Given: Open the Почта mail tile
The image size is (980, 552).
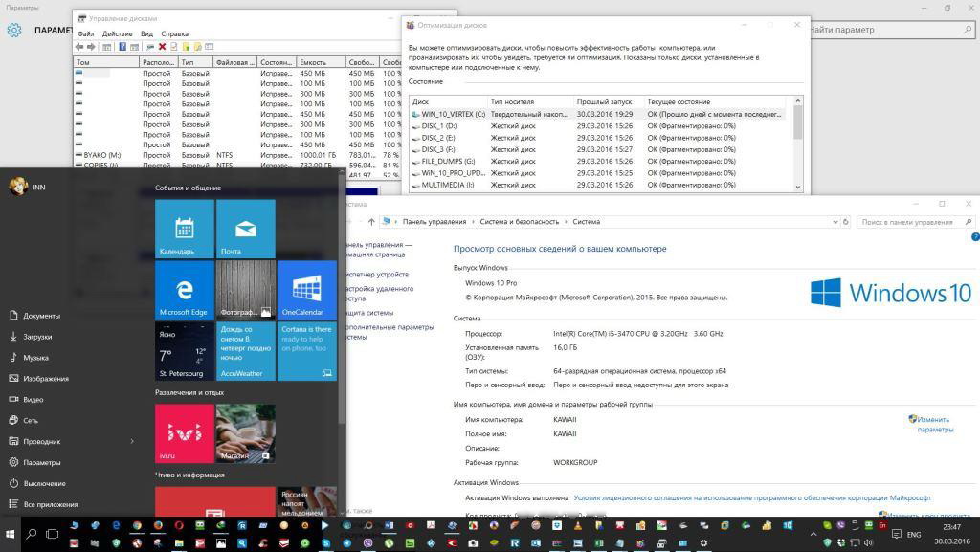Looking at the screenshot, I should coord(245,229).
